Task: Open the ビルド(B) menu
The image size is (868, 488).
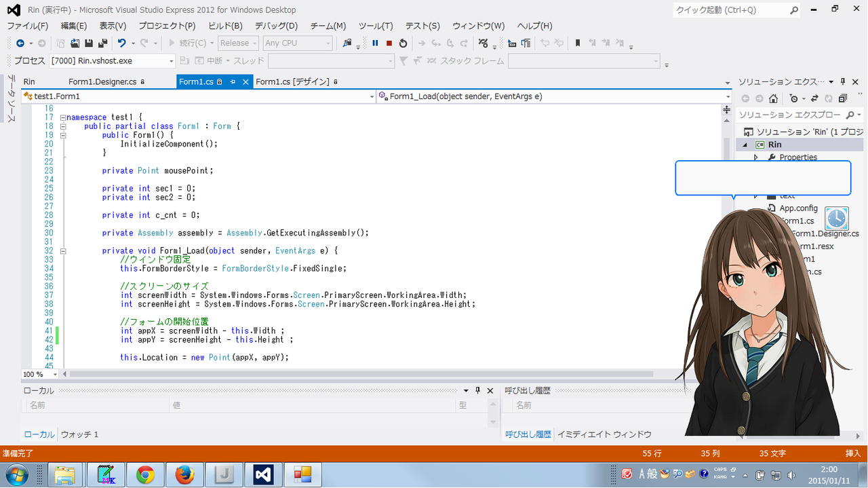Action: (x=225, y=26)
